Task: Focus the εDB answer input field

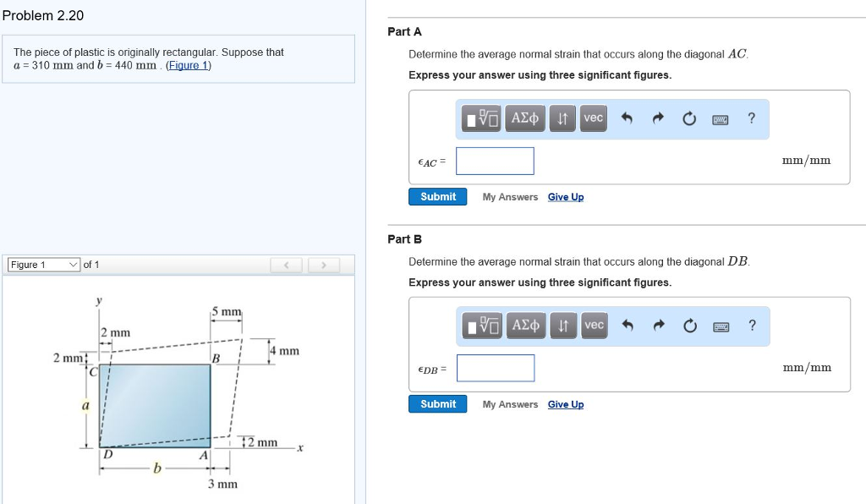Action: (496, 368)
